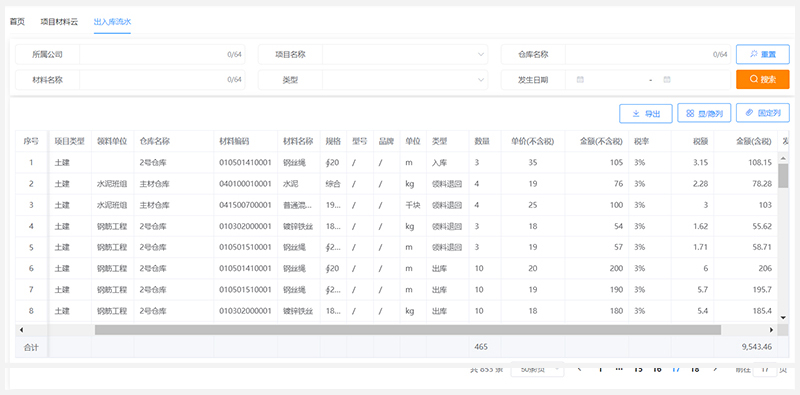
Task: Click material code 041500700001 in row 3
Action: pyautogui.click(x=245, y=205)
